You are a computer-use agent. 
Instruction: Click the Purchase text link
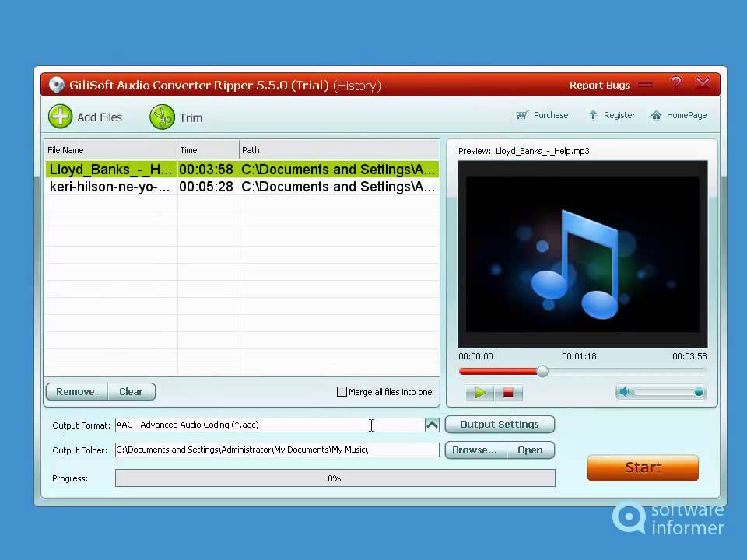[x=551, y=115]
